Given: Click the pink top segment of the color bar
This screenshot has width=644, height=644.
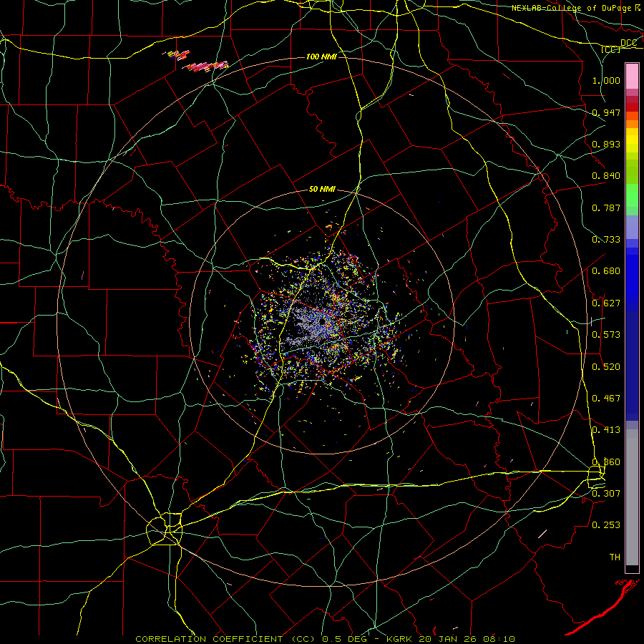Looking at the screenshot, I should (x=632, y=76).
